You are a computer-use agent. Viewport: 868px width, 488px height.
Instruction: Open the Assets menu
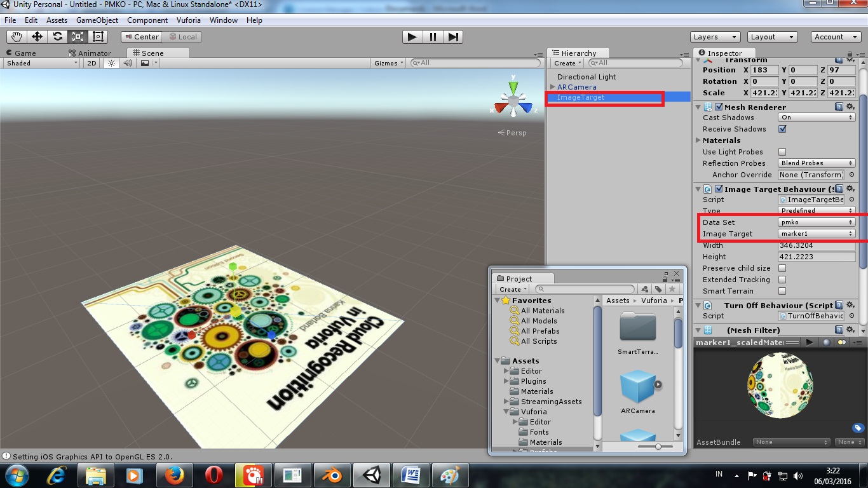point(57,20)
